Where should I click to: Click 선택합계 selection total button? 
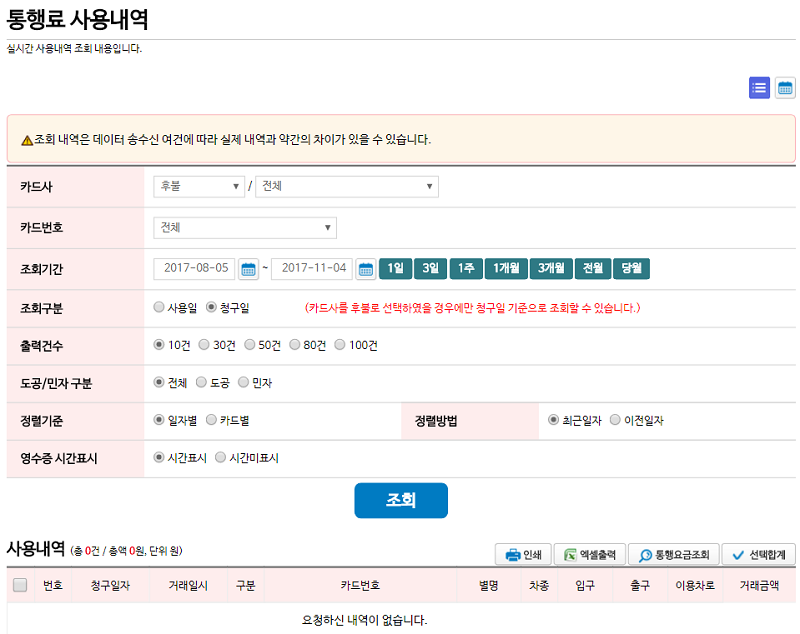click(x=759, y=554)
